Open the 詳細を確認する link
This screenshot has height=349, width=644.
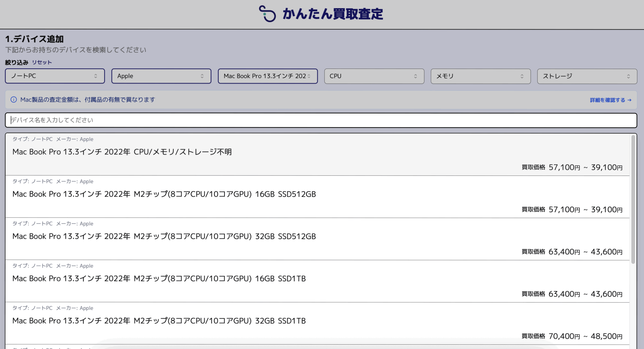(x=607, y=100)
